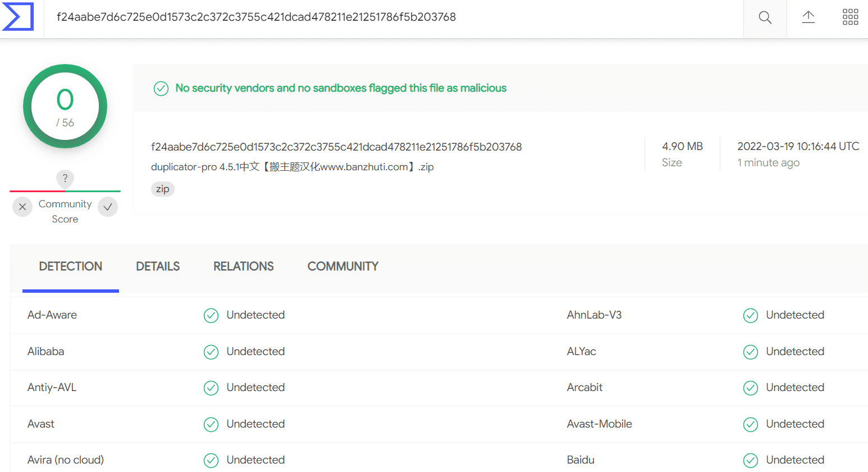Click the zip file type tag

pyautogui.click(x=163, y=189)
